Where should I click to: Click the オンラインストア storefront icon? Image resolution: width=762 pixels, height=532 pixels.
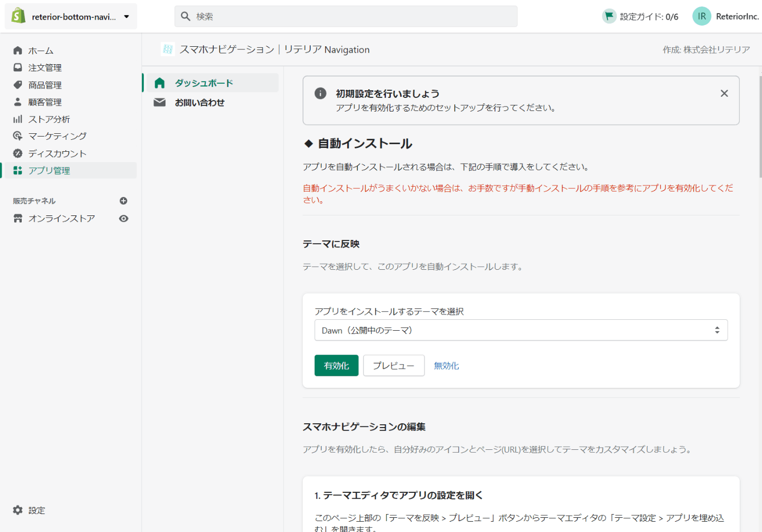tap(18, 218)
